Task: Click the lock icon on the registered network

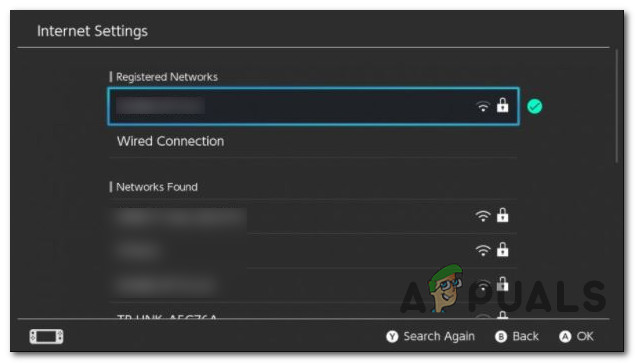Action: tap(503, 105)
